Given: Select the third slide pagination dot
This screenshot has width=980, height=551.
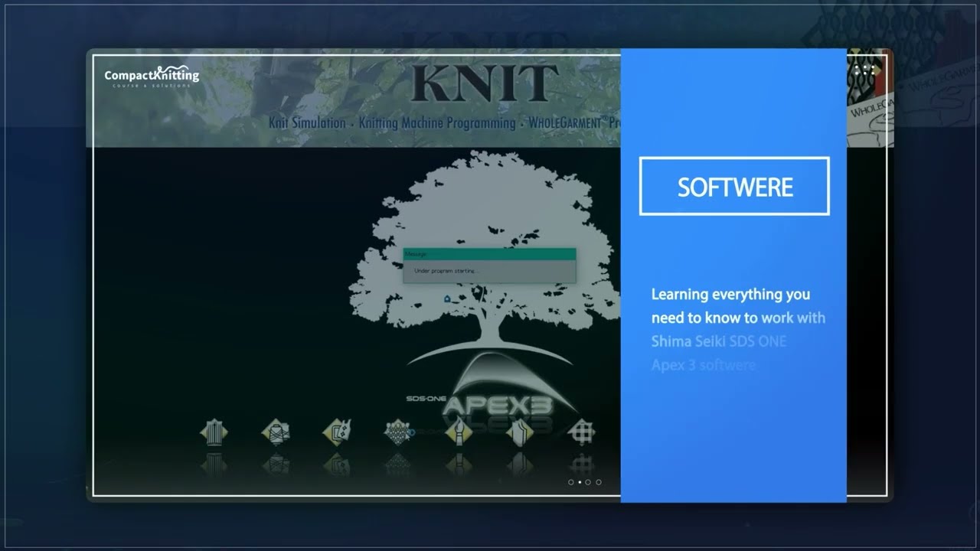Looking at the screenshot, I should point(589,482).
